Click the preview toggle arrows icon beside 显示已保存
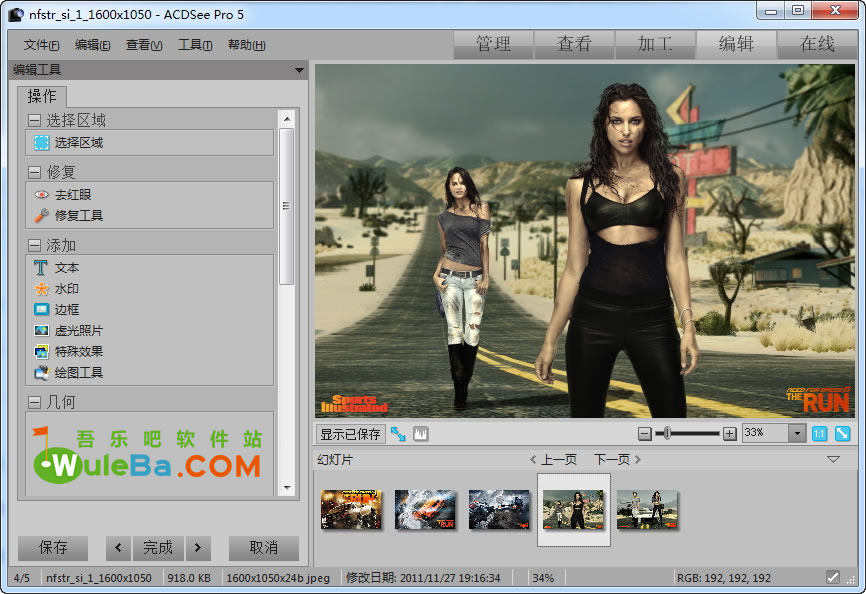This screenshot has width=866, height=594. click(x=398, y=434)
